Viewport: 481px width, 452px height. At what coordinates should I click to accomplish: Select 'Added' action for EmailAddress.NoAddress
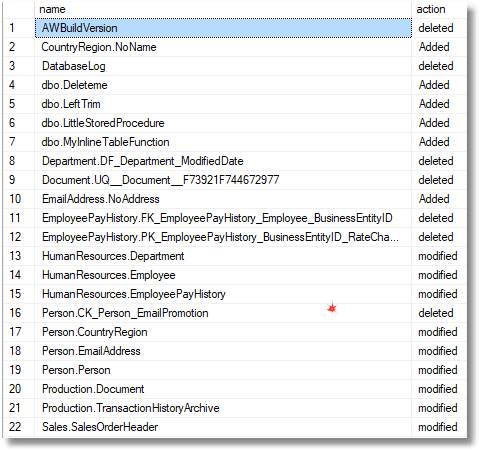(439, 199)
